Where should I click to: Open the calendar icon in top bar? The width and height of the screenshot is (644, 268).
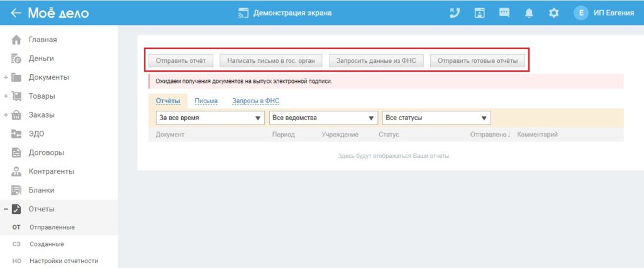(479, 13)
